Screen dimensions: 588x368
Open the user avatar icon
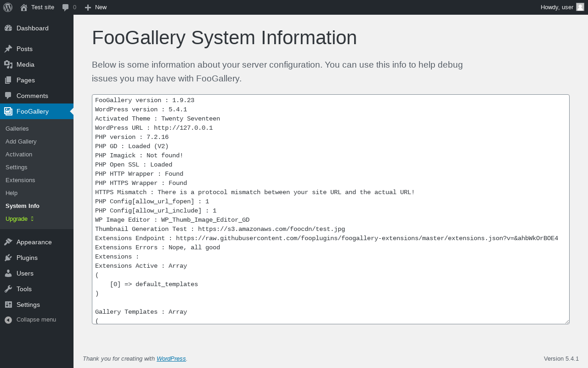tap(580, 7)
